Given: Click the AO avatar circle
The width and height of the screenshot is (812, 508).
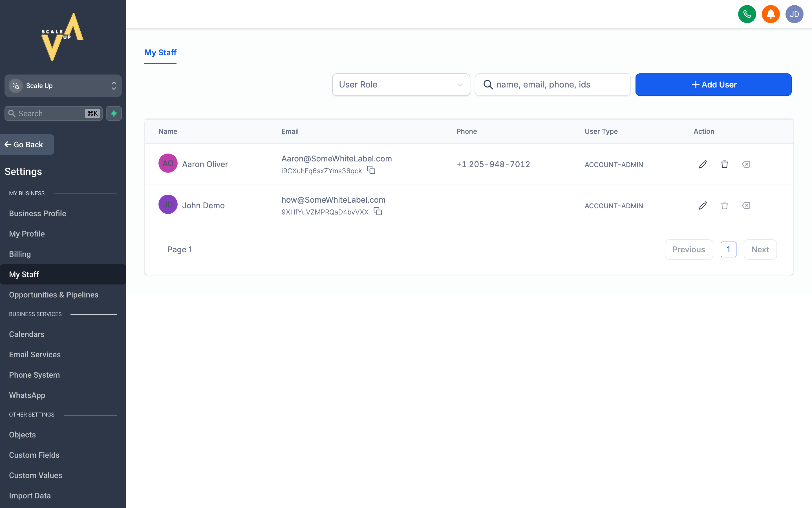Looking at the screenshot, I should click(x=168, y=163).
